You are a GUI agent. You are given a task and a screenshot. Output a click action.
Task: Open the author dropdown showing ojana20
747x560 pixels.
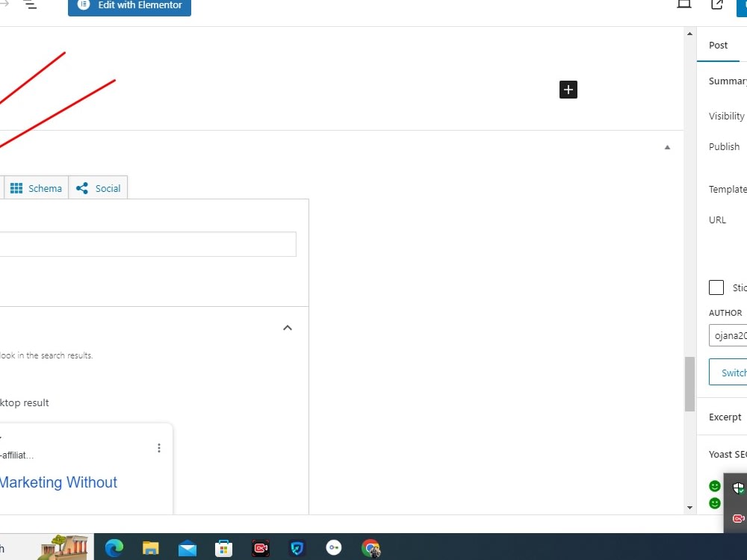[x=728, y=335]
